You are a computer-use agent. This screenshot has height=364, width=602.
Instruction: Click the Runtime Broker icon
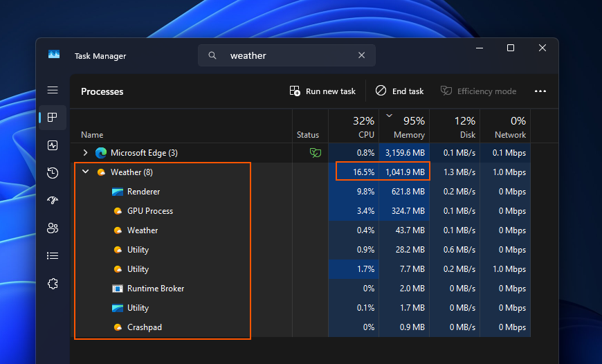(118, 289)
